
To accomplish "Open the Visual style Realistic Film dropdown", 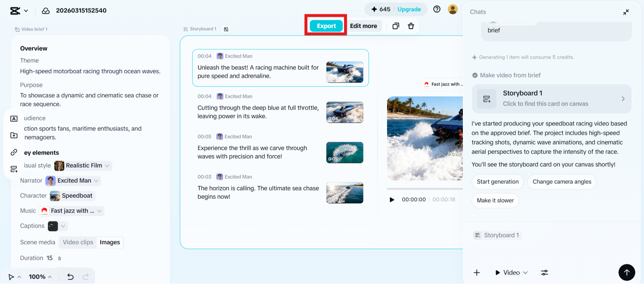I will [83, 166].
